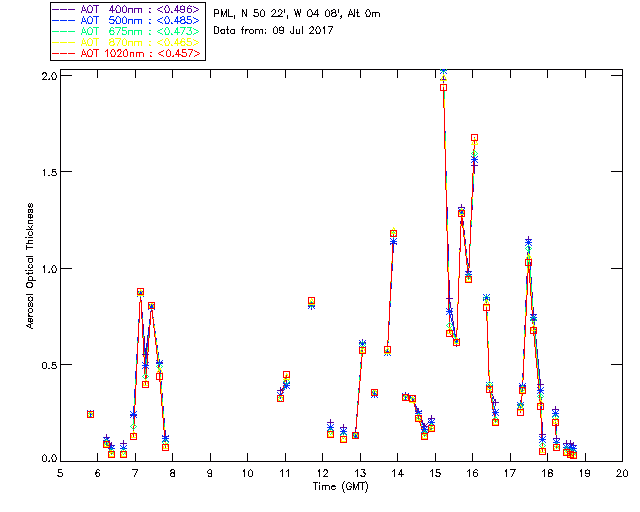Image resolution: width=640 pixels, height=512 pixels.
Task: Click the 1.0 tick label on y-axis
Action: [x=49, y=268]
